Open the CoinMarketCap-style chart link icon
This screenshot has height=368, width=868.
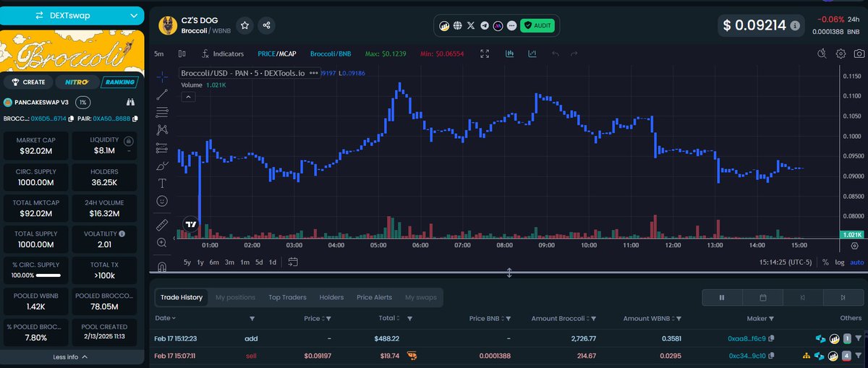pos(446,25)
